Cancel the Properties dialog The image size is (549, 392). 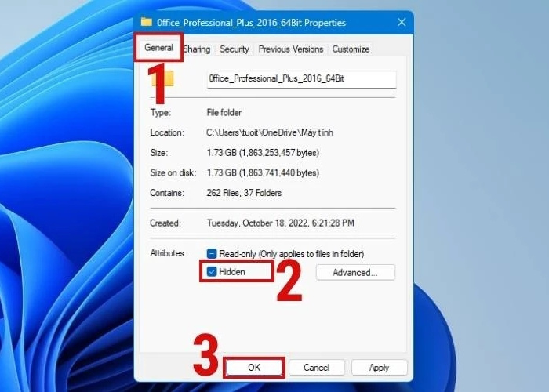[316, 368]
